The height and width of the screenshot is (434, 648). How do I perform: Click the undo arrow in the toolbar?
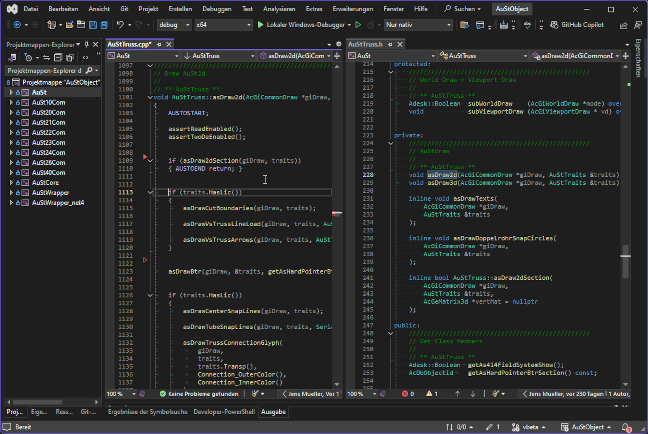pyautogui.click(x=119, y=23)
